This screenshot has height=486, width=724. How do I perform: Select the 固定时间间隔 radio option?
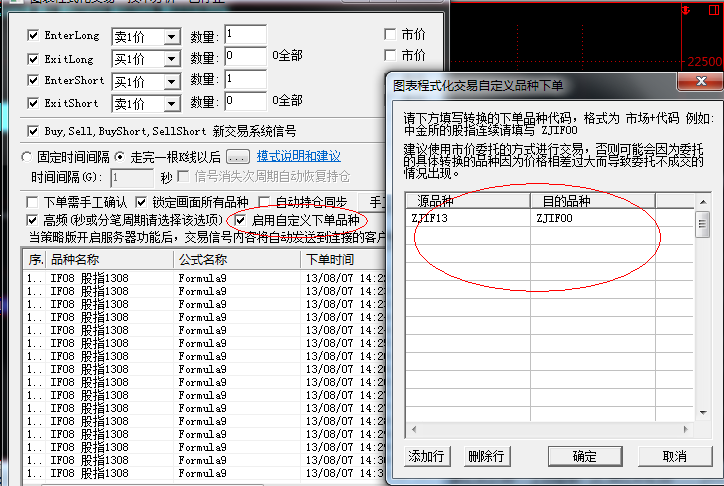pos(28,157)
